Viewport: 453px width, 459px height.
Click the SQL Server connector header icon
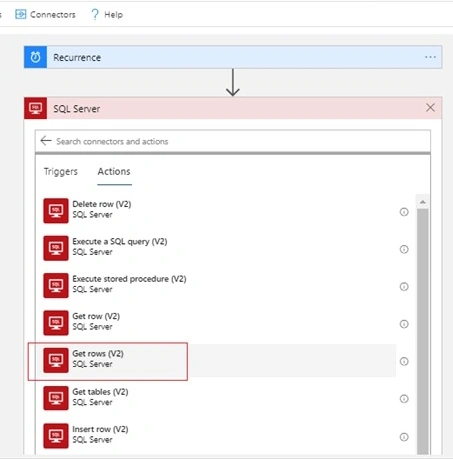[35, 108]
